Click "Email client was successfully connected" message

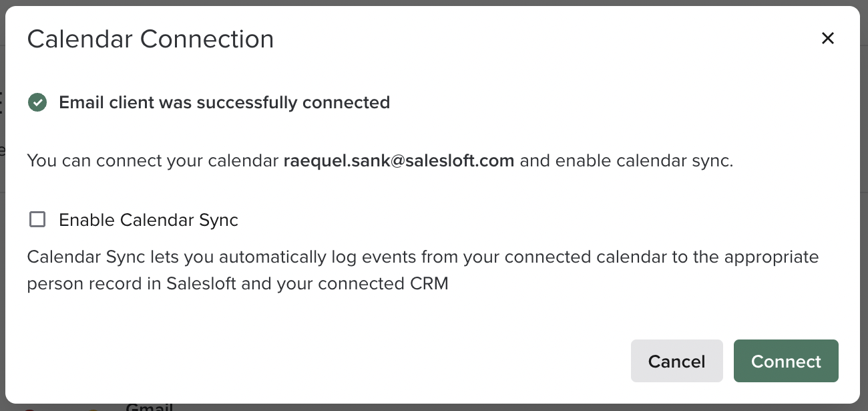[224, 102]
